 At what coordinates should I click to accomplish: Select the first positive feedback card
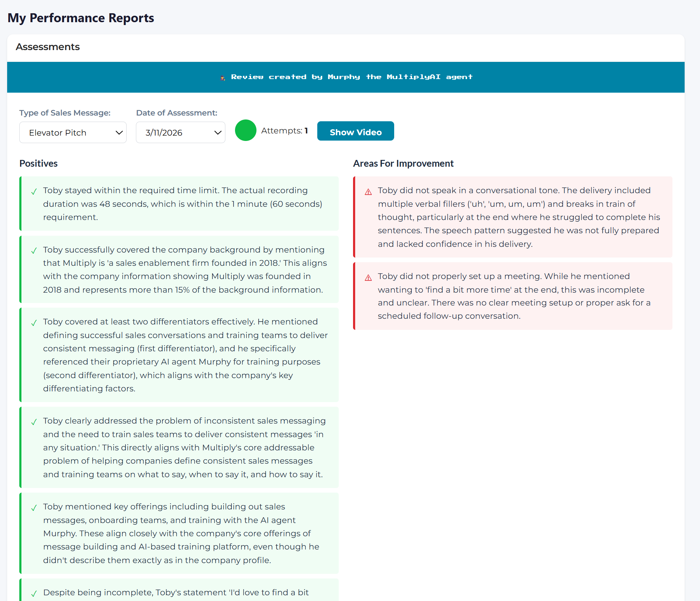[x=179, y=204]
